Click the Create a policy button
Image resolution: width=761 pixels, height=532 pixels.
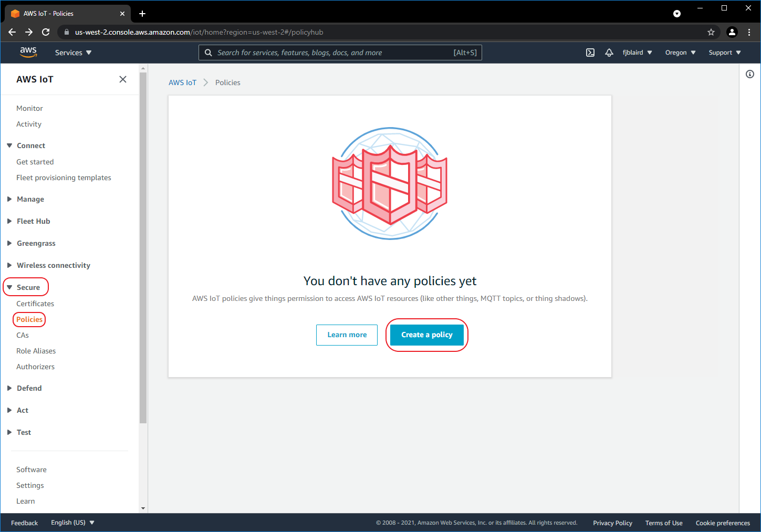(426, 335)
